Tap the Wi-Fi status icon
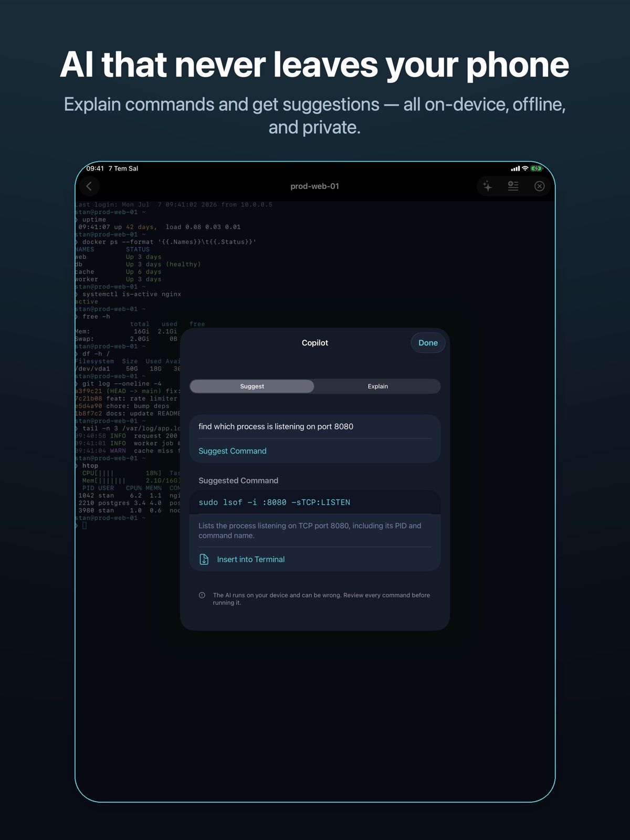Screen dimensions: 630x840 point(525,169)
